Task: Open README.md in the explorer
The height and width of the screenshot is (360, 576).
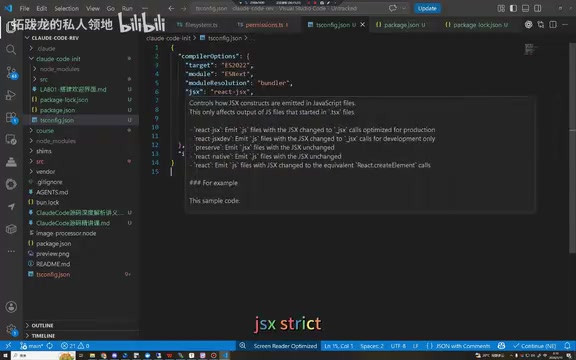Action: click(x=53, y=264)
